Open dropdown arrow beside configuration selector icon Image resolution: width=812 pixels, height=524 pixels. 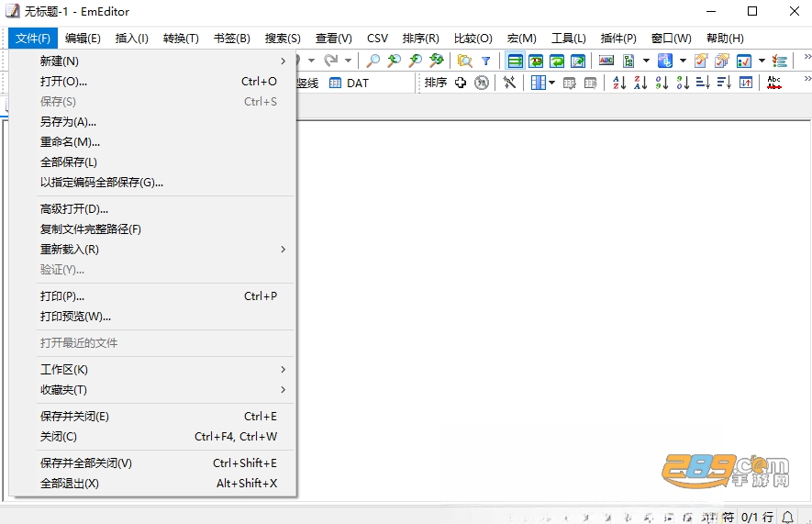683,61
